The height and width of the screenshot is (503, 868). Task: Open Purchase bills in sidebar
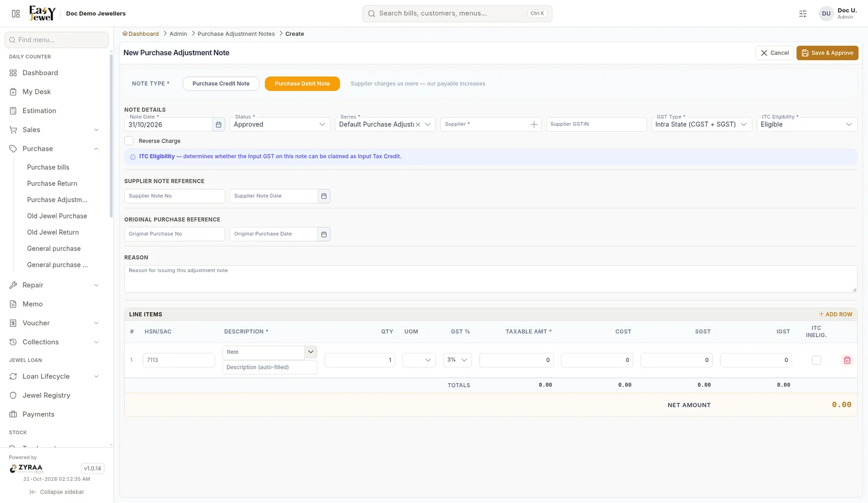(x=48, y=167)
